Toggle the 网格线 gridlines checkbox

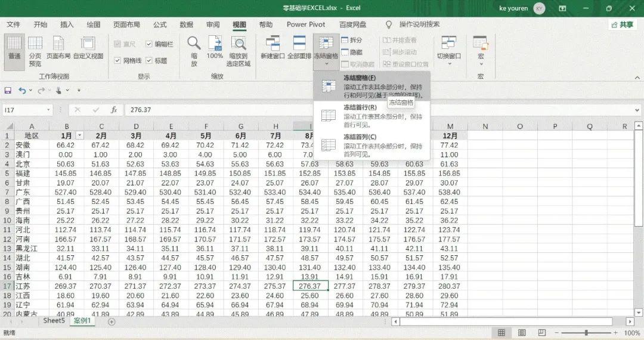click(x=117, y=60)
